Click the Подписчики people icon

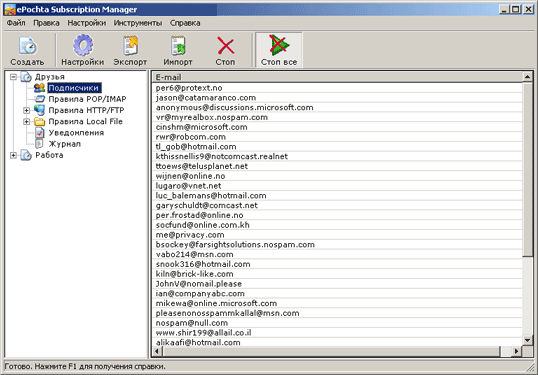pyautogui.click(x=39, y=88)
